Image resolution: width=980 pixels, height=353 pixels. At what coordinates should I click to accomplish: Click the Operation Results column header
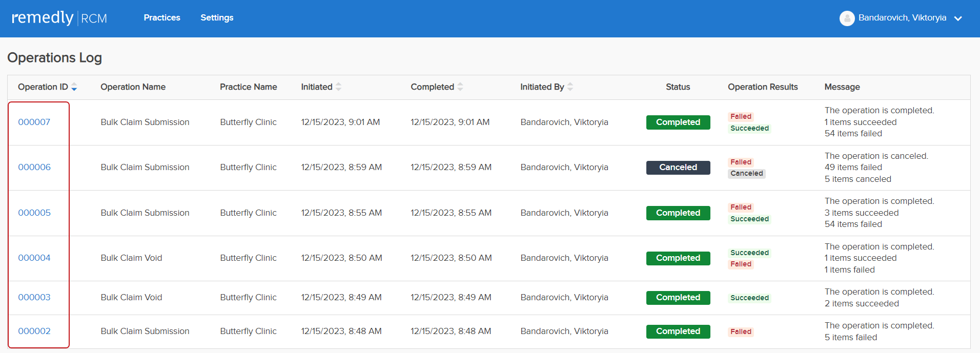click(x=763, y=87)
